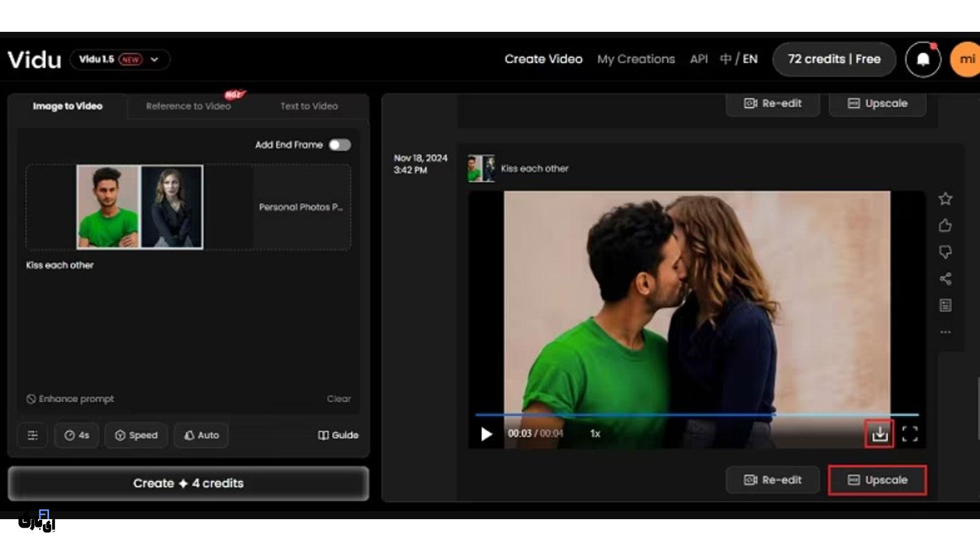
Task: Toggle the Add End Frame switch
Action: (339, 145)
